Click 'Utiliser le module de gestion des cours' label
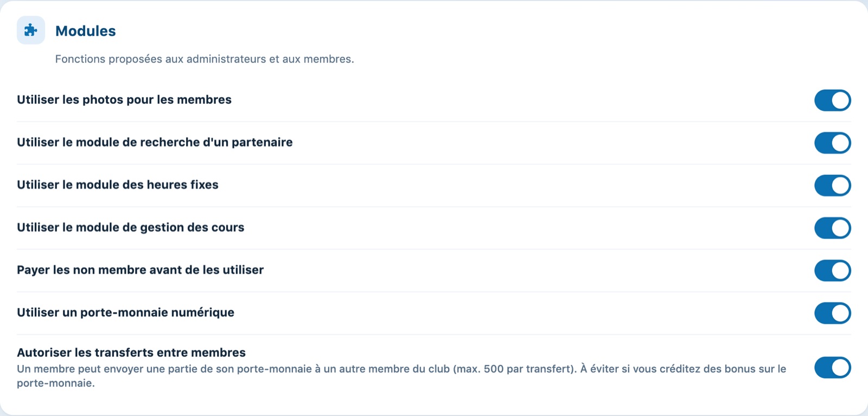This screenshot has width=868, height=416. point(131,228)
